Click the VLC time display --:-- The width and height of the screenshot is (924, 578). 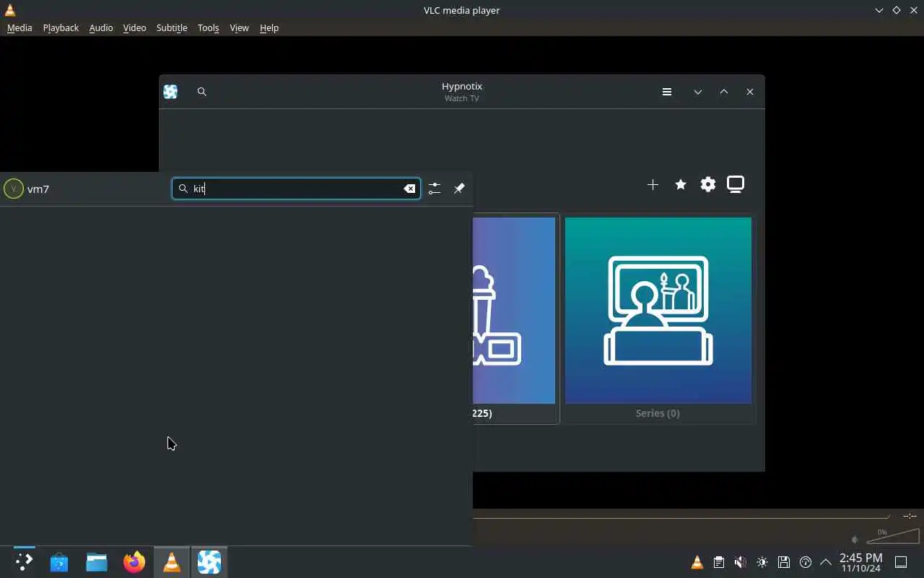coord(910,516)
